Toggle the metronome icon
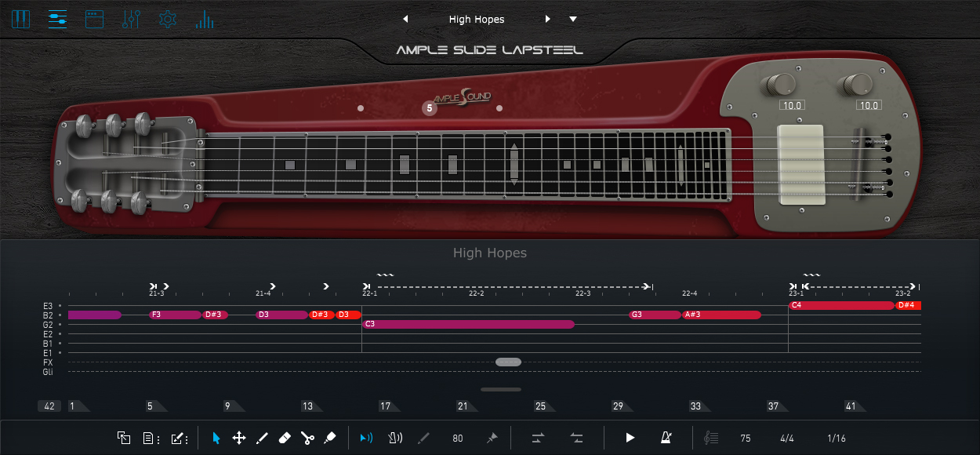The width and height of the screenshot is (980, 455). coord(666,438)
